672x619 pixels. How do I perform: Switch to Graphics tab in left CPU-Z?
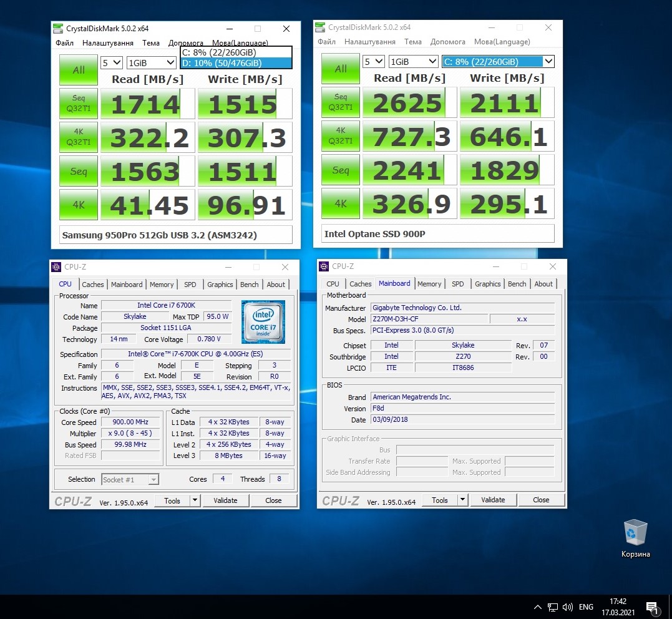220,284
